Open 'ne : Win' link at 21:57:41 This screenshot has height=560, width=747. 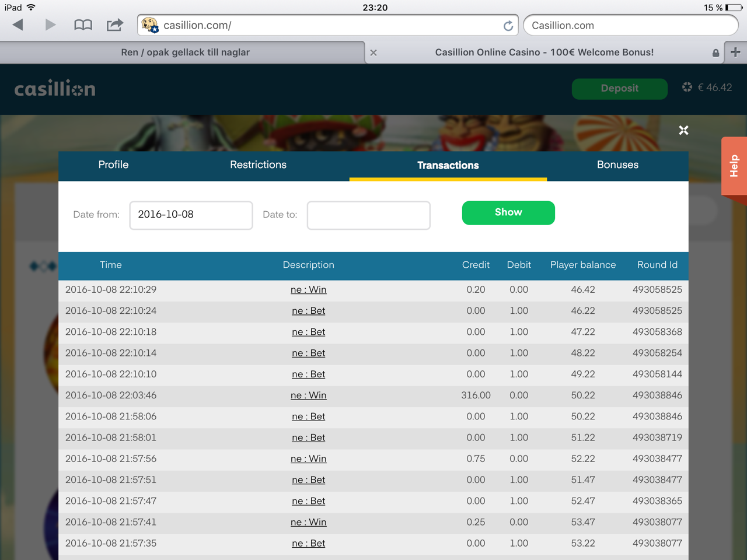[x=309, y=522]
